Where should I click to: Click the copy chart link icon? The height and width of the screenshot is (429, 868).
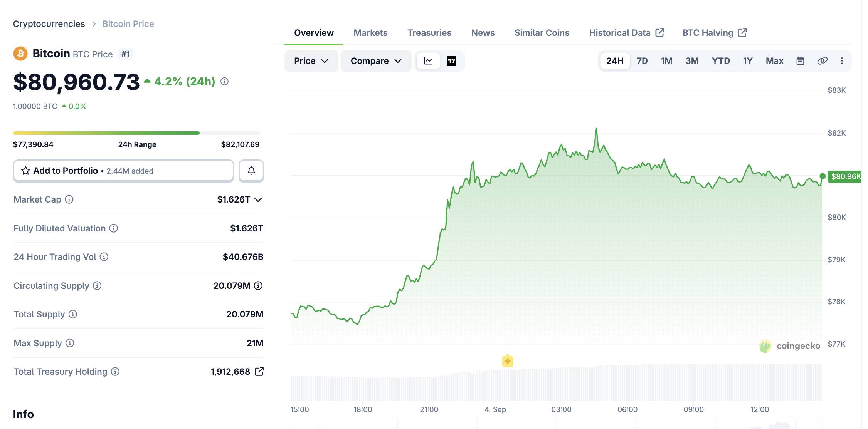tap(822, 61)
